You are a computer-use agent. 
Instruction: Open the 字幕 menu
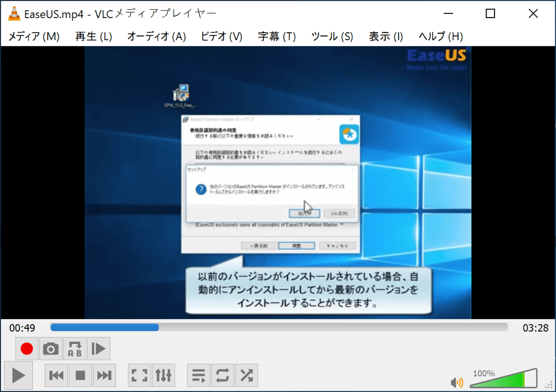(x=276, y=37)
